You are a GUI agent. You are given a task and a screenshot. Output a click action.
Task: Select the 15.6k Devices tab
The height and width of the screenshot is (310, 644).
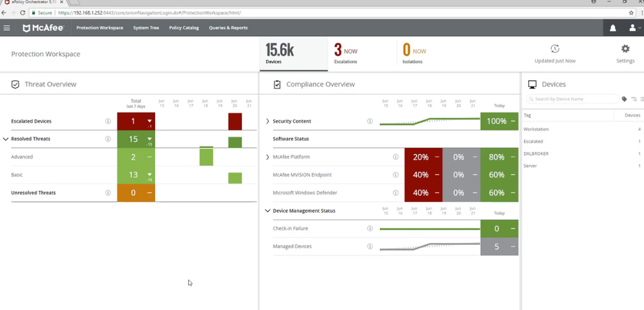294,54
